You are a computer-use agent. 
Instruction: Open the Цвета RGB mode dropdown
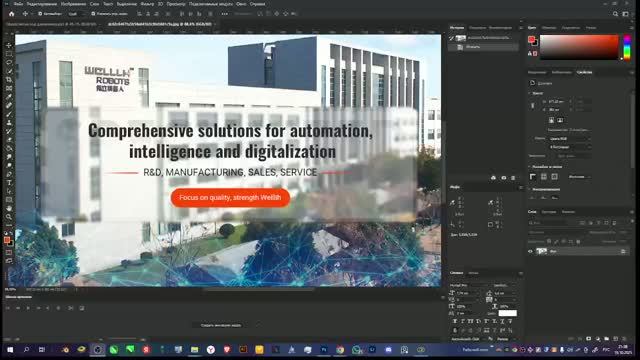[570, 139]
